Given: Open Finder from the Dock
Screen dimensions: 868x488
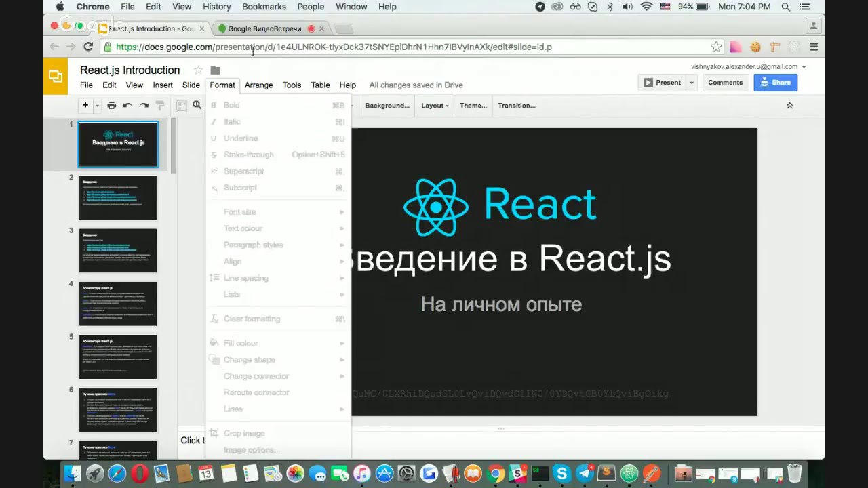Looking at the screenshot, I should pyautogui.click(x=73, y=472).
